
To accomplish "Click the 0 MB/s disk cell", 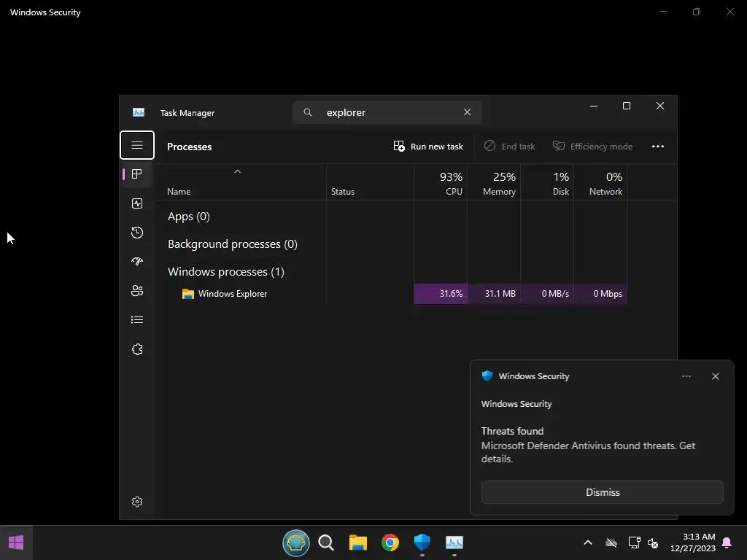I will click(x=547, y=294).
